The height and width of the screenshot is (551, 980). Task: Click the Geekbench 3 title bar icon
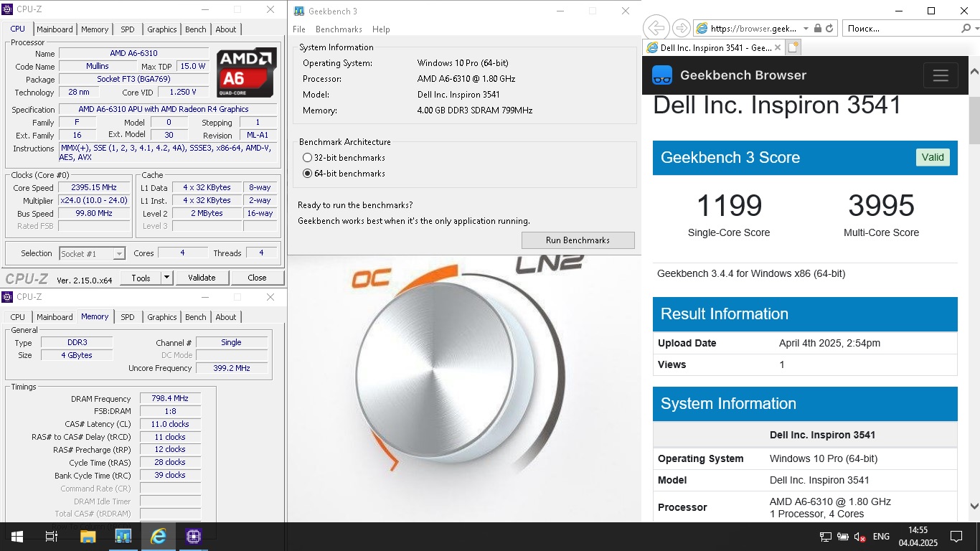coord(298,11)
